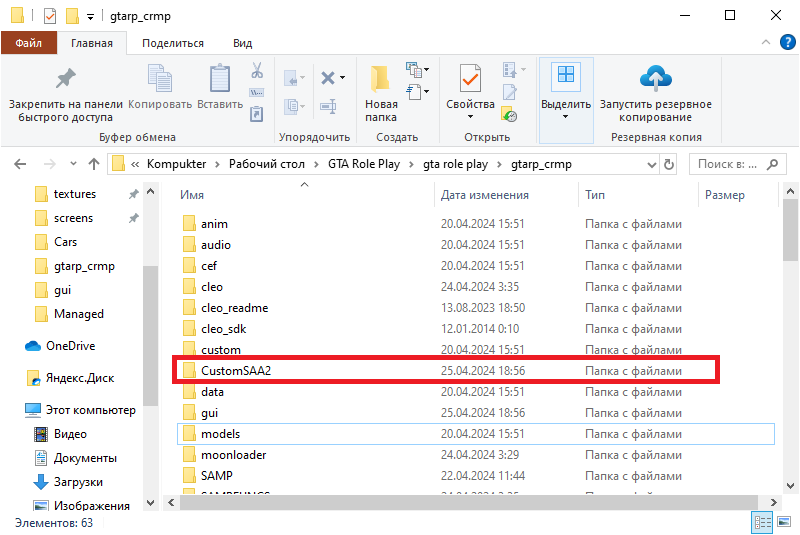The height and width of the screenshot is (535, 800).
Task: Switch to Поделиться tab
Action: point(173,43)
